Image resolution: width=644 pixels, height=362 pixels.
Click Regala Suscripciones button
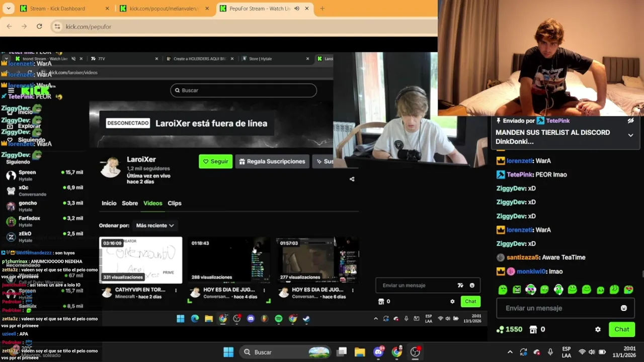[x=272, y=161]
